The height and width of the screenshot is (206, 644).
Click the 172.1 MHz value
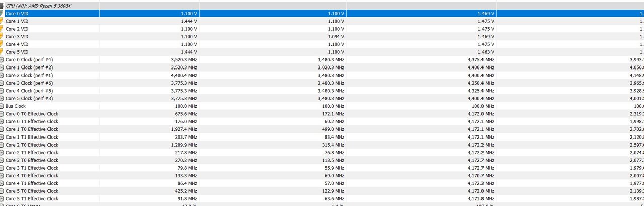tap(334, 114)
